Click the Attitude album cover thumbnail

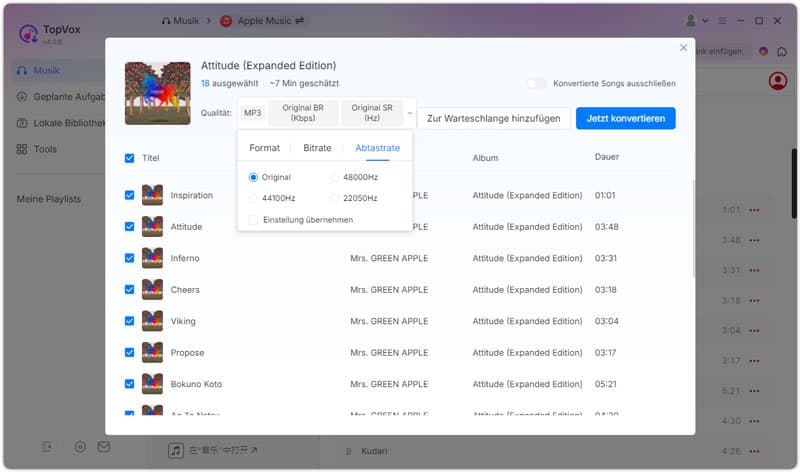(157, 93)
